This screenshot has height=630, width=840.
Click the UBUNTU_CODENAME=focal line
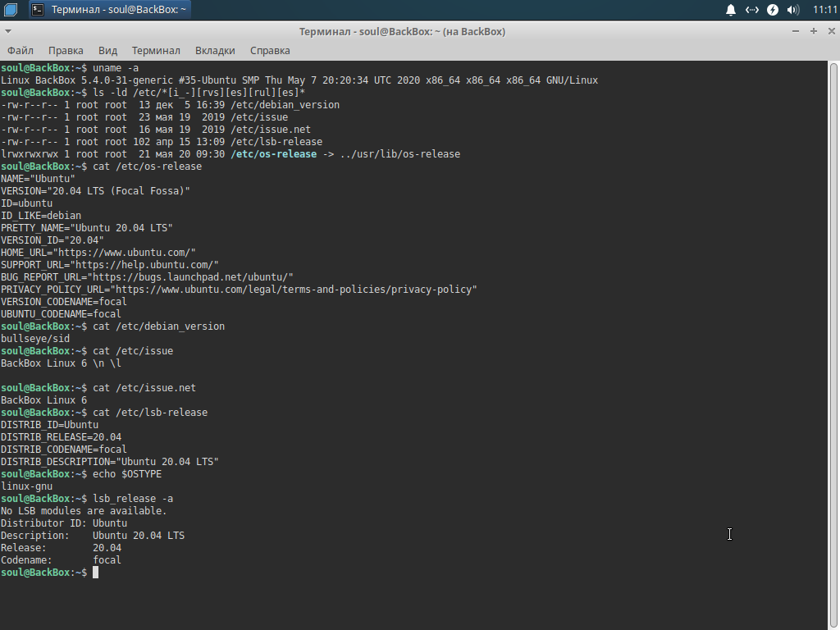pos(61,314)
